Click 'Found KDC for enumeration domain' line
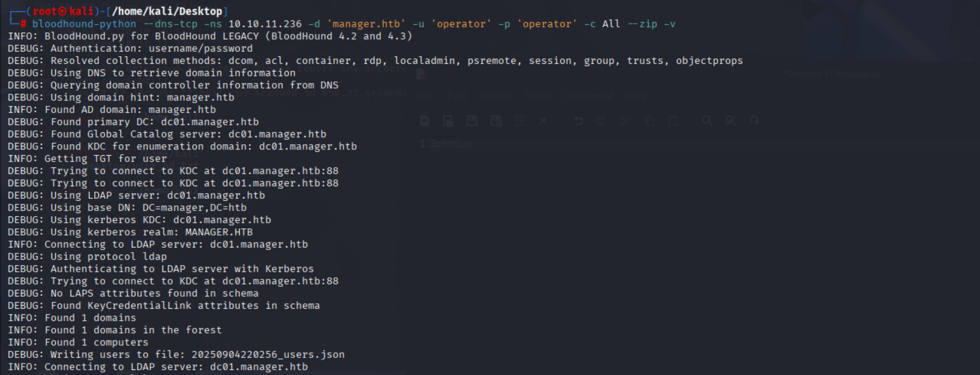Image resolution: width=980 pixels, height=375 pixels. [182, 147]
